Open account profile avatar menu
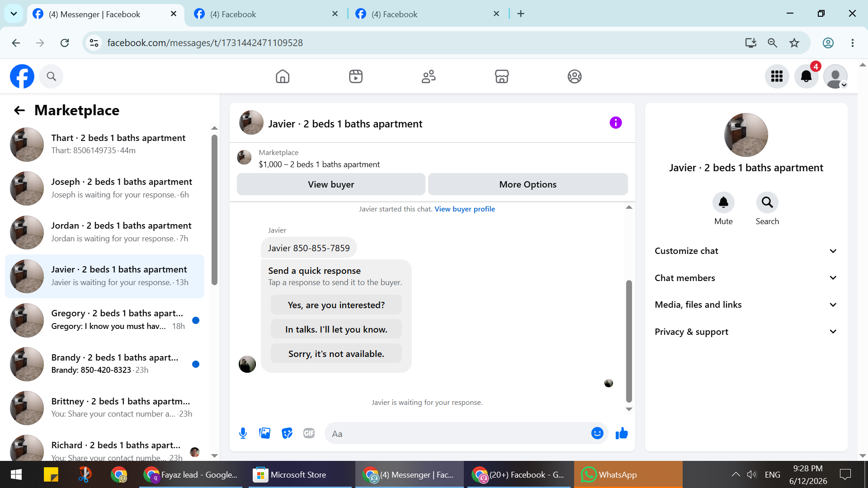The height and width of the screenshot is (488, 868). [x=835, y=76]
